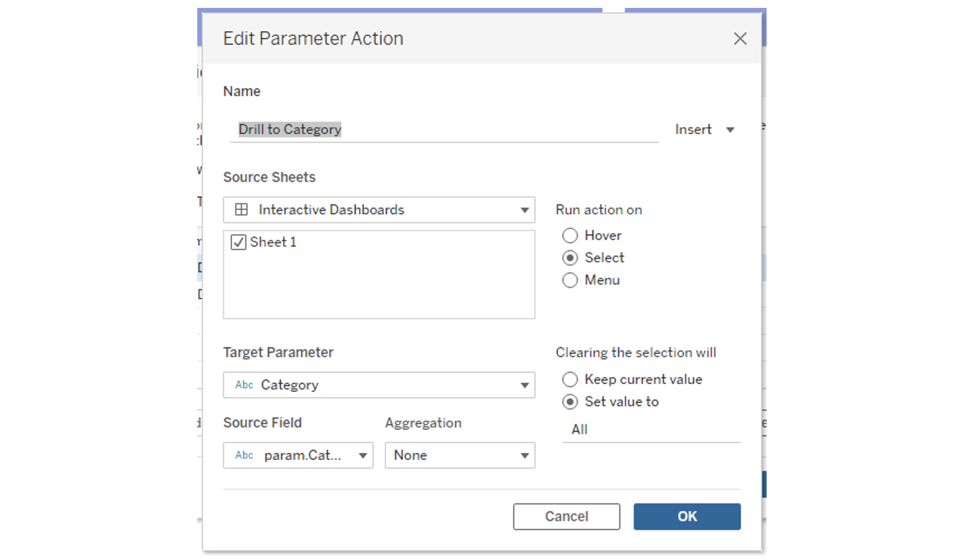956x560 pixels.
Task: Click the Sheet 1 label in list
Action: [273, 242]
